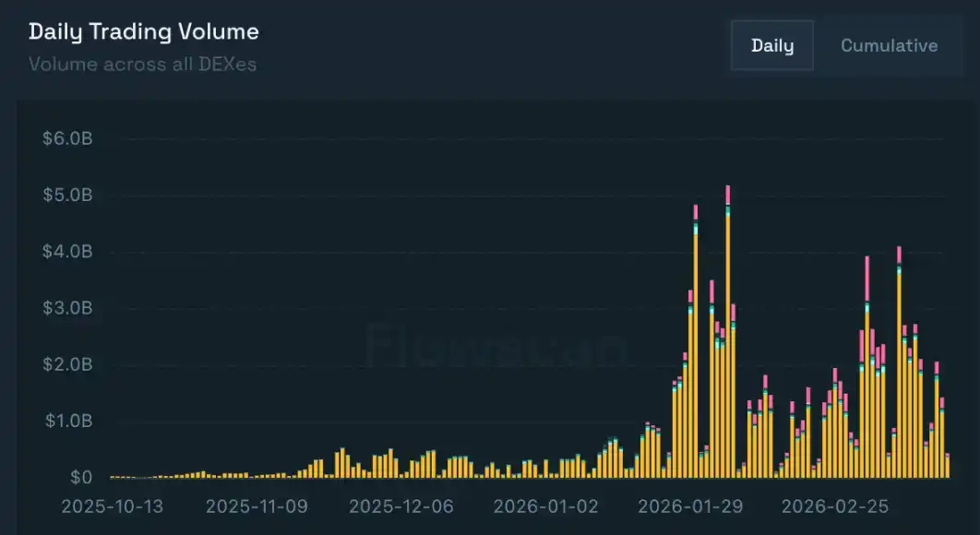This screenshot has width=980, height=535.
Task: Select the 2026-01-02 date label
Action: pyautogui.click(x=545, y=506)
